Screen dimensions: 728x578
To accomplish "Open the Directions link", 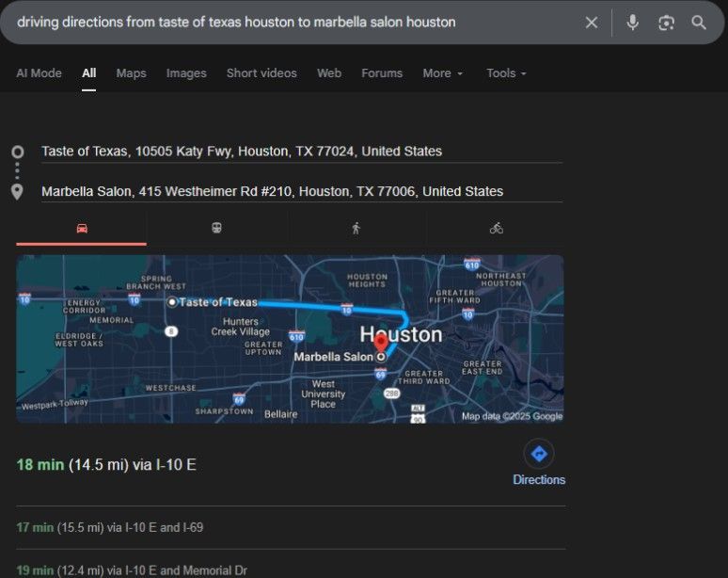I will click(x=539, y=480).
